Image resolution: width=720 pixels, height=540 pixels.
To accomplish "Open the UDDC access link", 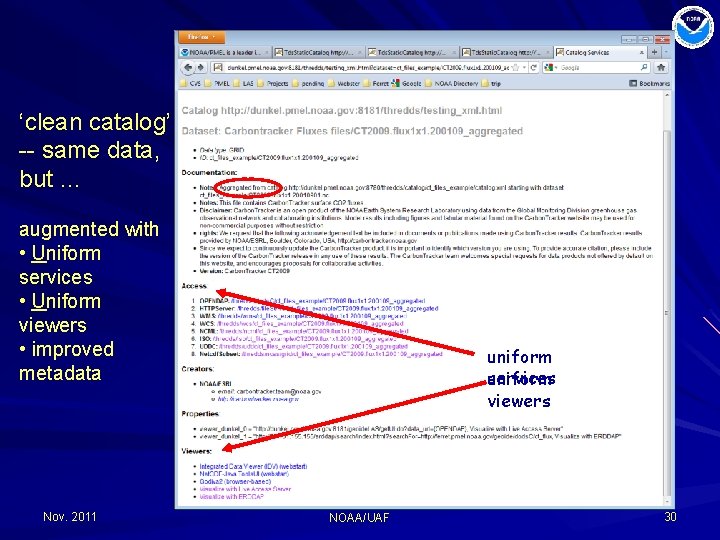I will tap(313, 346).
